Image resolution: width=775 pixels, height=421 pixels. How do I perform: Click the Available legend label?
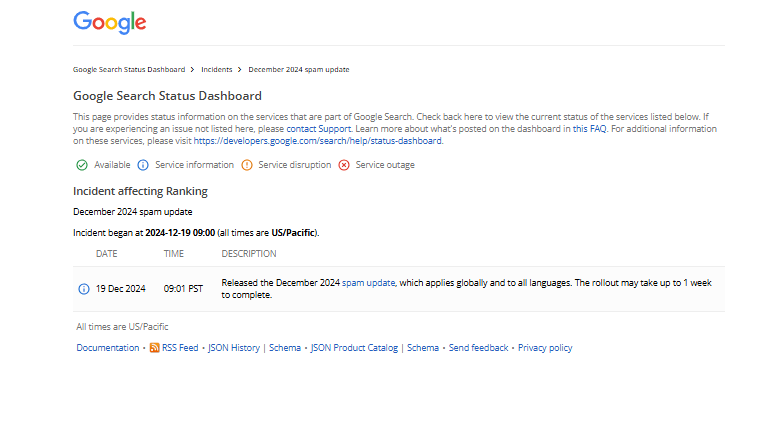point(112,165)
